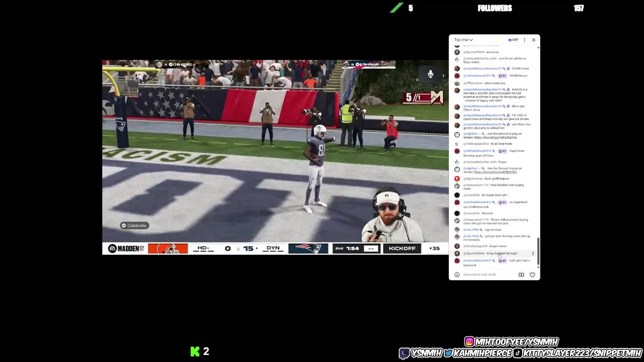Open the Top chat mode dropdown

tap(463, 40)
